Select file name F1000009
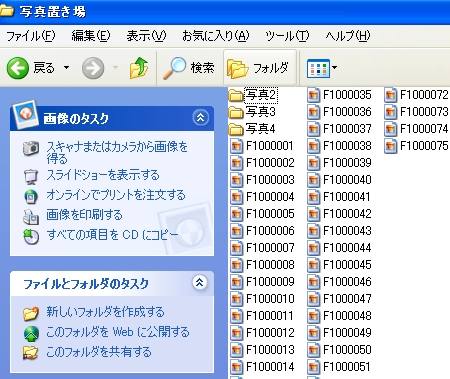 click(270, 282)
